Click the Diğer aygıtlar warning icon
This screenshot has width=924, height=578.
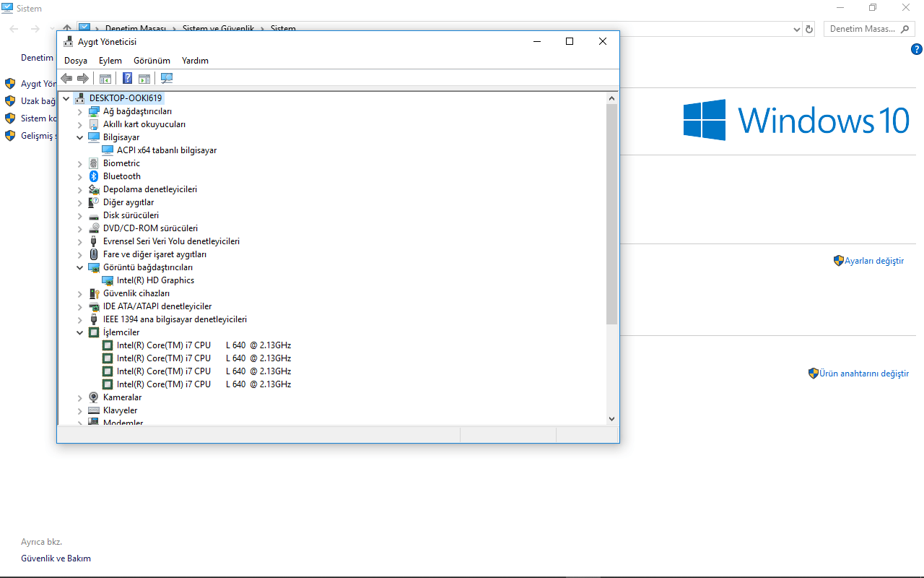[x=94, y=202]
